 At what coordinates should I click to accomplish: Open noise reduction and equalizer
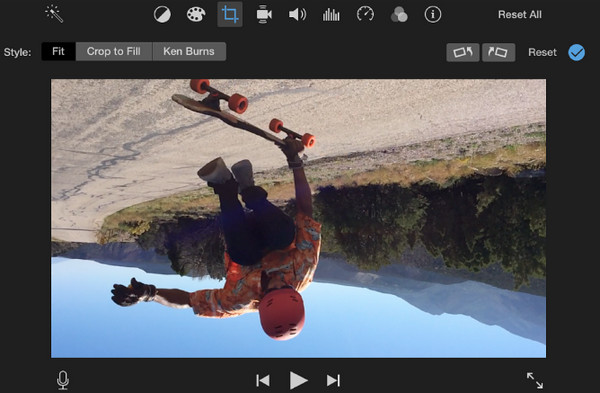[331, 15]
